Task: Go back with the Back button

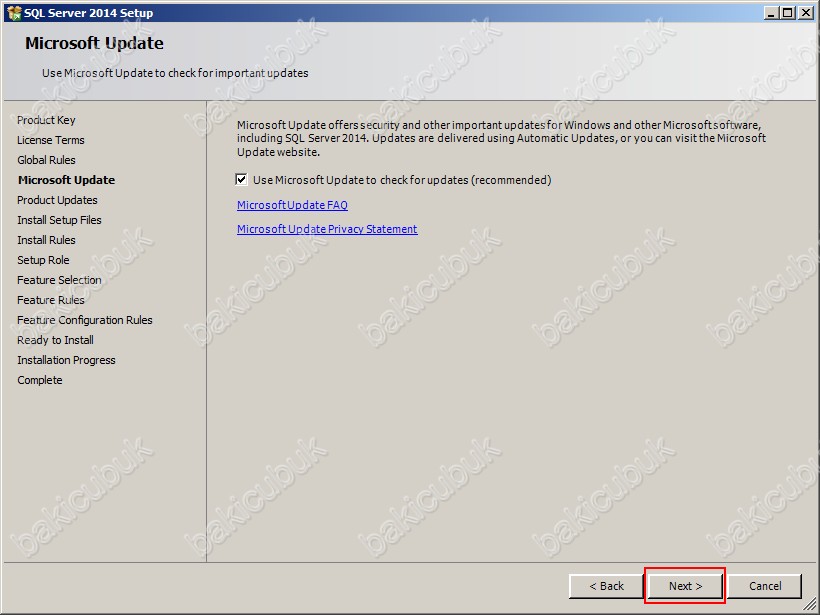Action: tap(606, 586)
